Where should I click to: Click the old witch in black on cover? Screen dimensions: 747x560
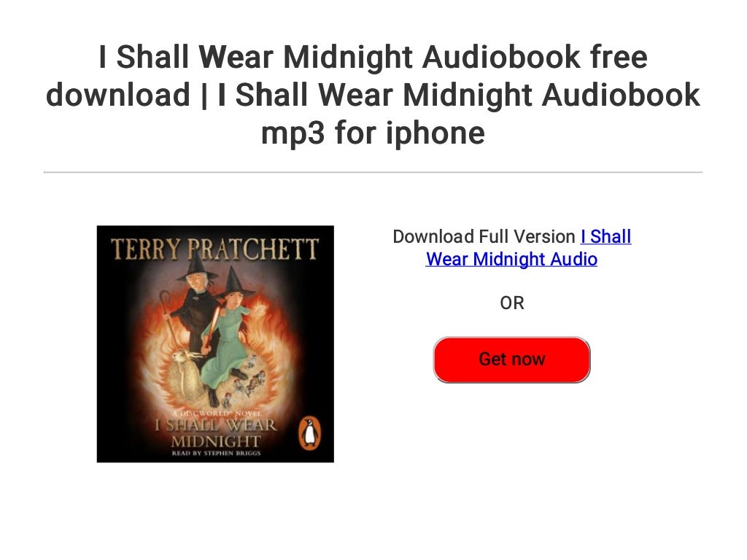[193, 305]
